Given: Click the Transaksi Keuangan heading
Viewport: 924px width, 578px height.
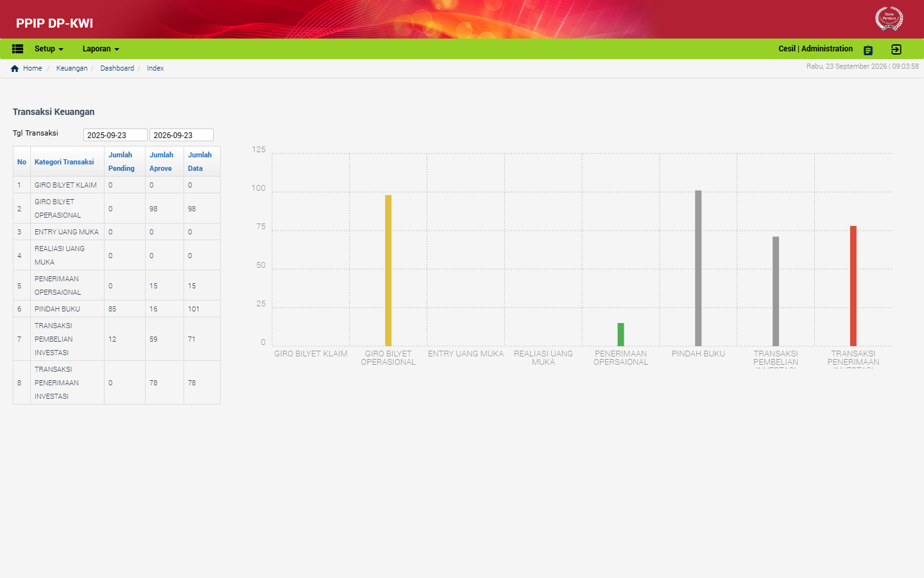Looking at the screenshot, I should click(x=54, y=112).
